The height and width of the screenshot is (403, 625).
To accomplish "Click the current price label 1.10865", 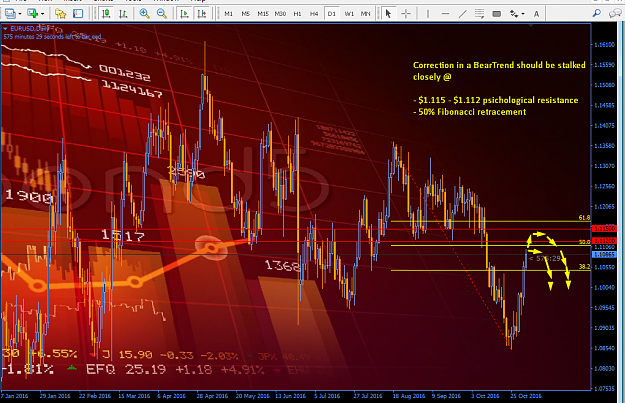I will tap(604, 254).
